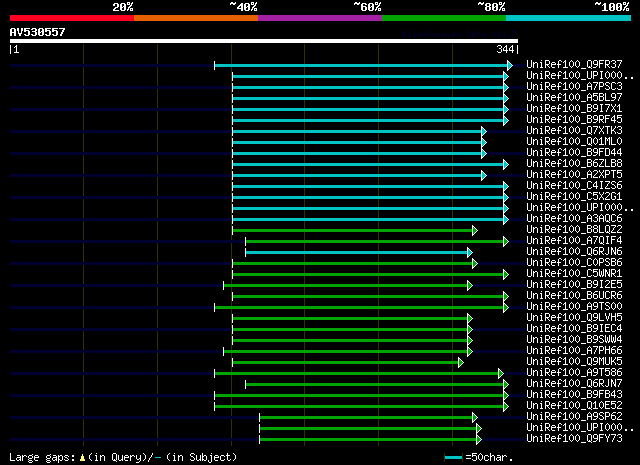
Task: Click the AV530557 query name label
Action: pos(38,32)
